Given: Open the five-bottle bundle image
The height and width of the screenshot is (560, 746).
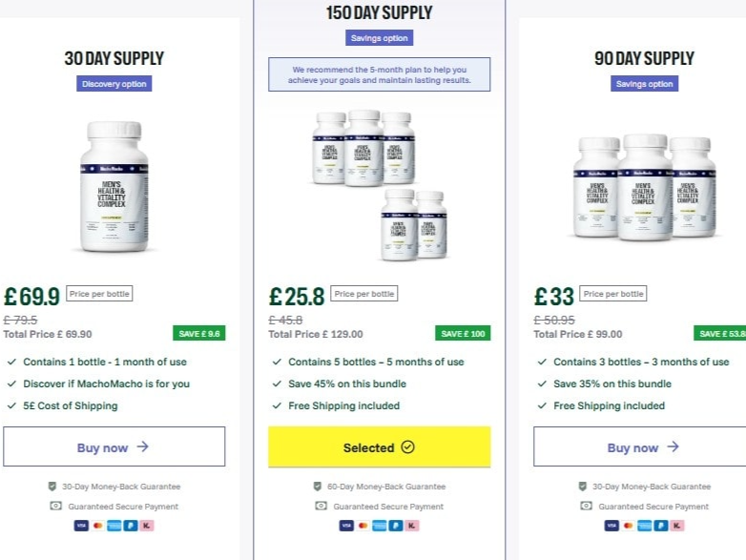Looking at the screenshot, I should pos(379,182).
